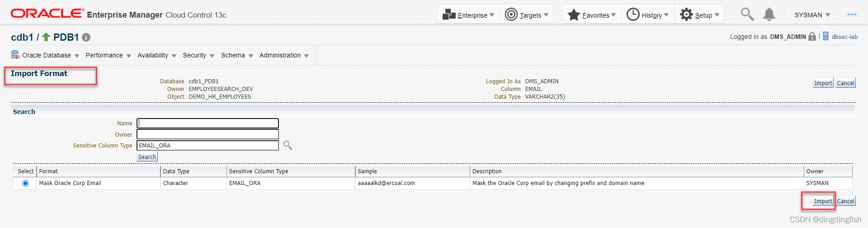Expand the Administration menu
The width and height of the screenshot is (868, 228).
tap(284, 55)
